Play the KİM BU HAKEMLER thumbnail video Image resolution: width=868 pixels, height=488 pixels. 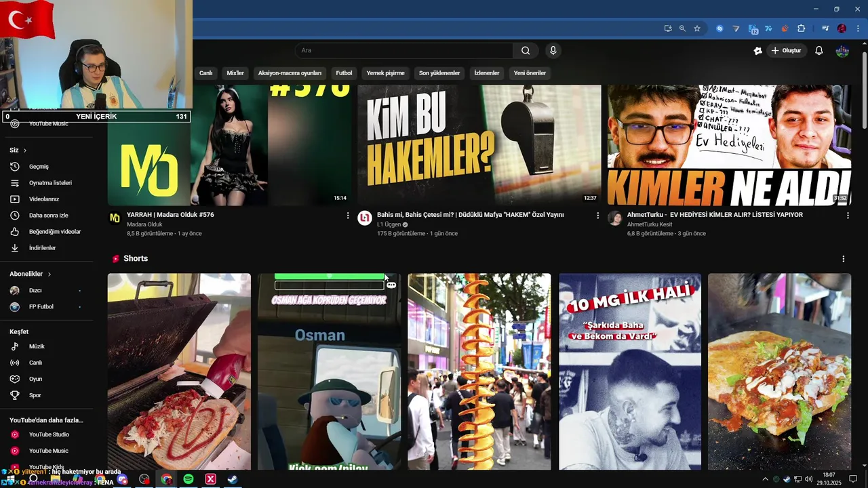coord(479,145)
